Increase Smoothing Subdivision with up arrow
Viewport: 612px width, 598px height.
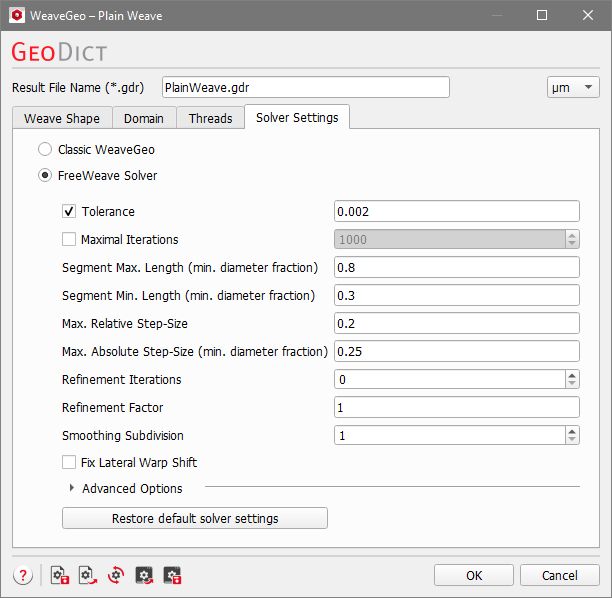pos(572,431)
